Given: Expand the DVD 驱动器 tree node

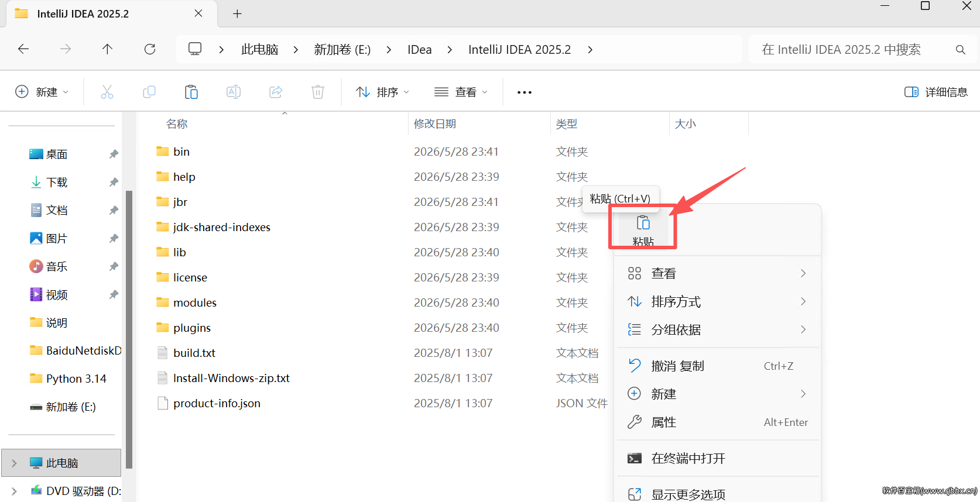Looking at the screenshot, I should (14, 491).
